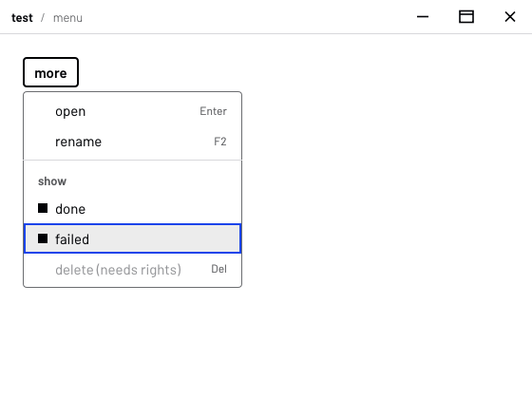Choose 'open' from the menu

(x=132, y=111)
